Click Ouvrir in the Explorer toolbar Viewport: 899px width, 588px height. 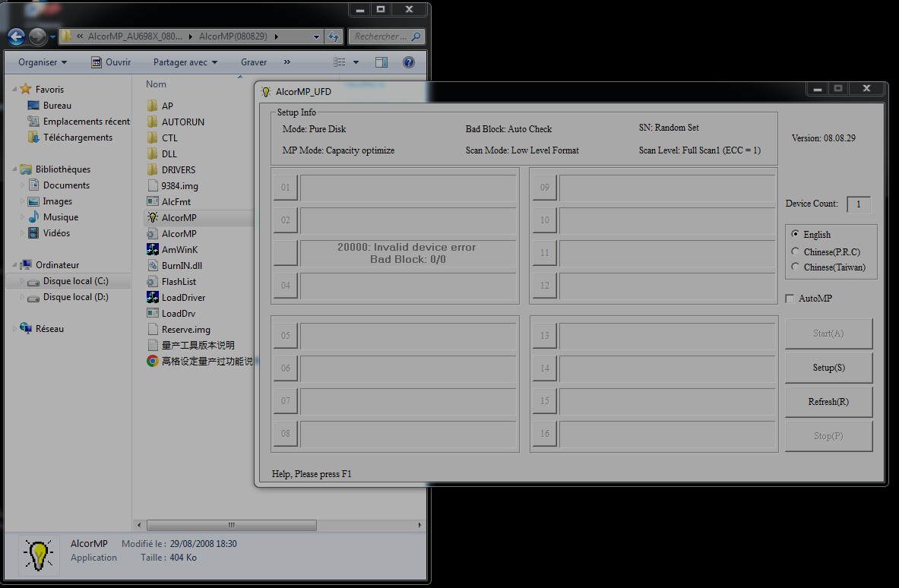coord(111,62)
